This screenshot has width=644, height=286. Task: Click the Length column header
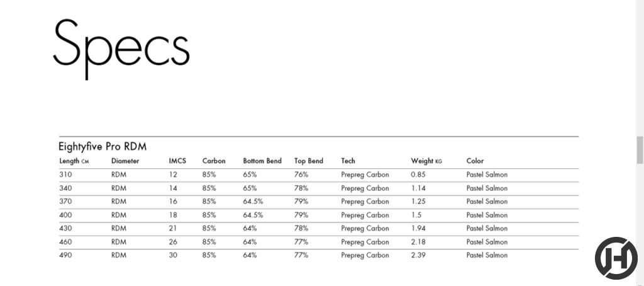click(74, 161)
